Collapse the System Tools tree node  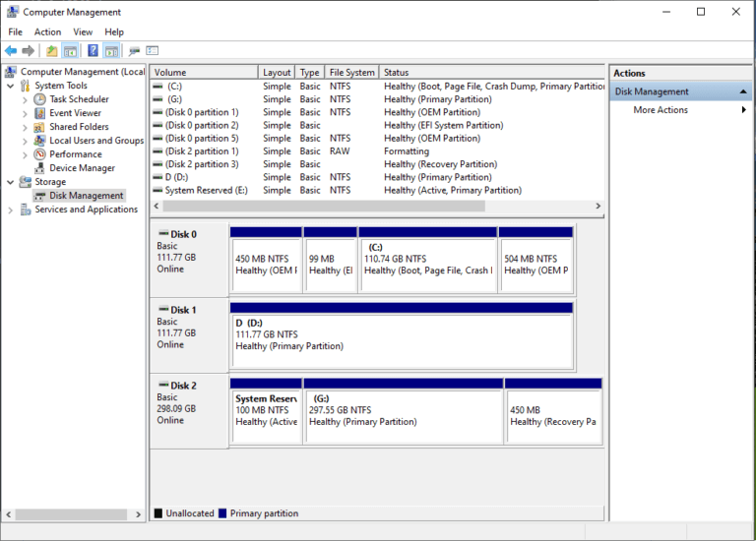click(x=11, y=86)
